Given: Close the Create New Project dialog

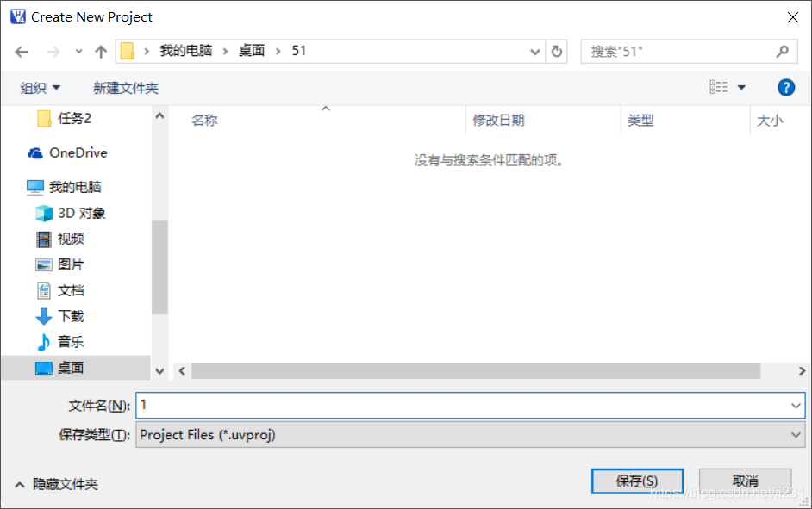Looking at the screenshot, I should click(x=792, y=17).
